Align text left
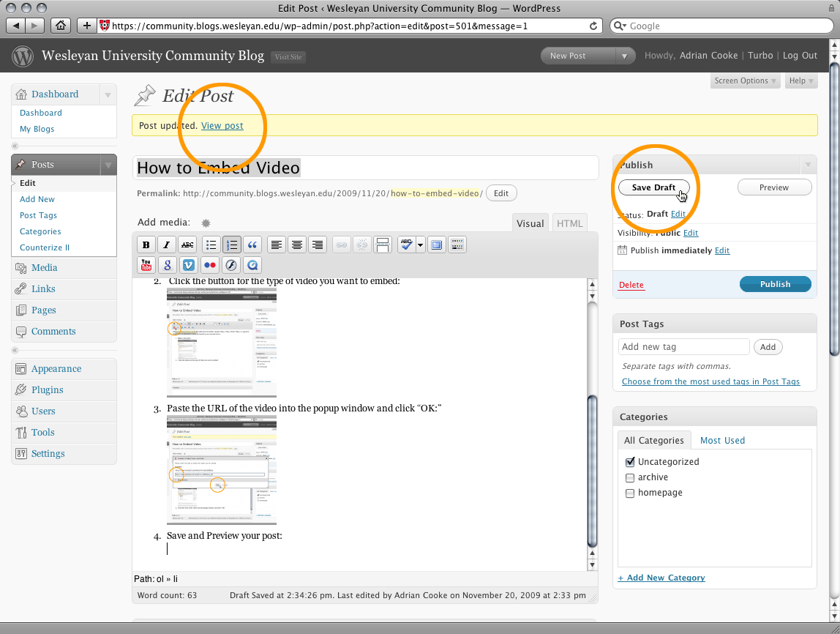Image resolution: width=840 pixels, height=634 pixels. (x=277, y=245)
